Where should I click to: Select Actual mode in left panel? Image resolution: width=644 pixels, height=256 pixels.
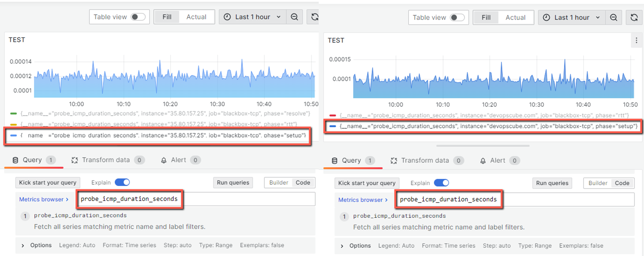[196, 17]
